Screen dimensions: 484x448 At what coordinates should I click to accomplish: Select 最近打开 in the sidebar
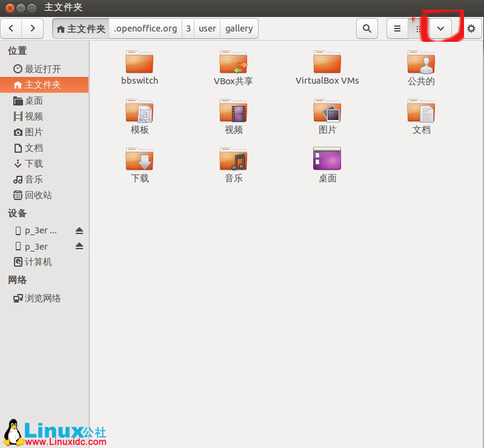coord(42,69)
